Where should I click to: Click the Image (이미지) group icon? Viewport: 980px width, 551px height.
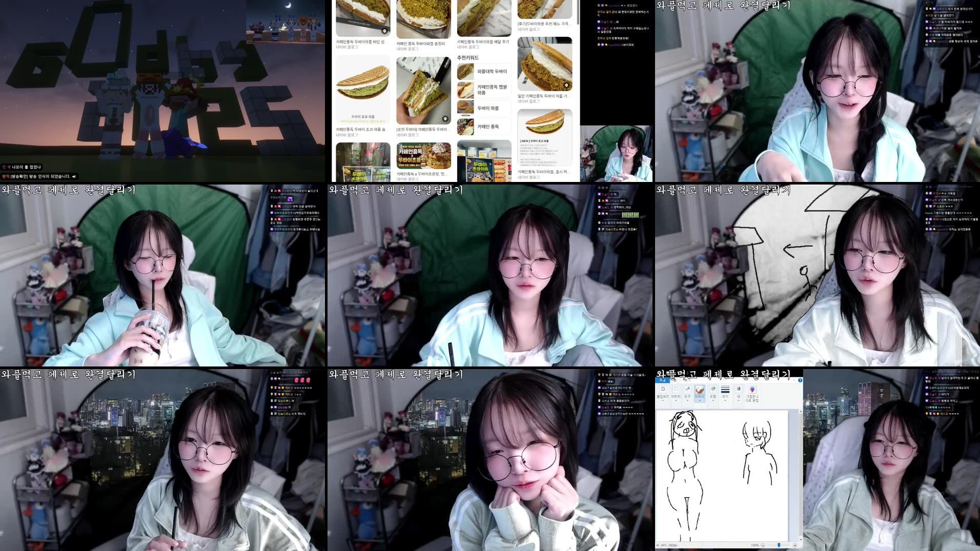click(x=676, y=389)
